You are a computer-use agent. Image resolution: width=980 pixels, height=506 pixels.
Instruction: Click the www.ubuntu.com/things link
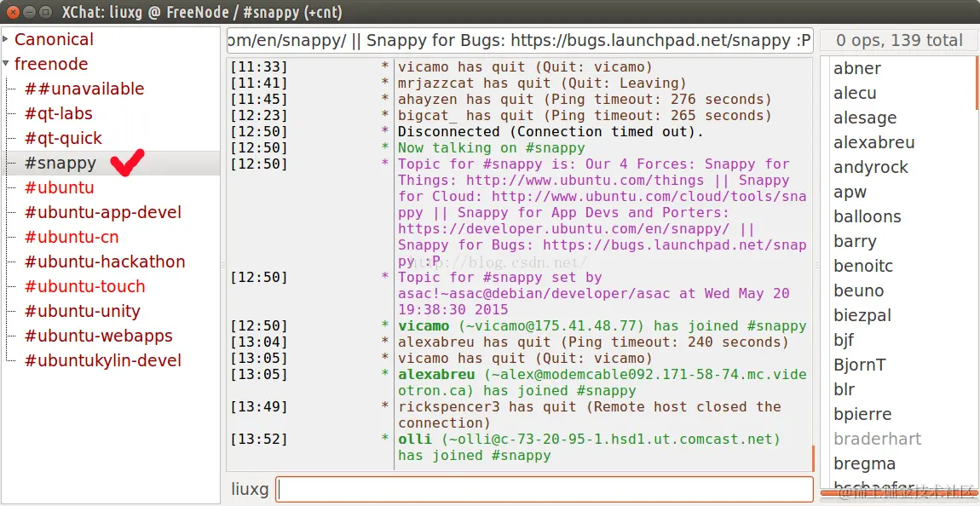click(585, 181)
